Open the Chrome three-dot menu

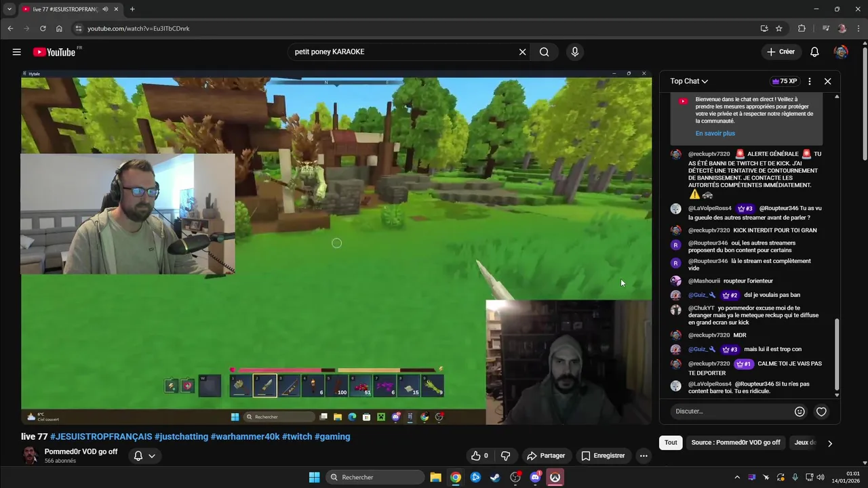coord(858,28)
